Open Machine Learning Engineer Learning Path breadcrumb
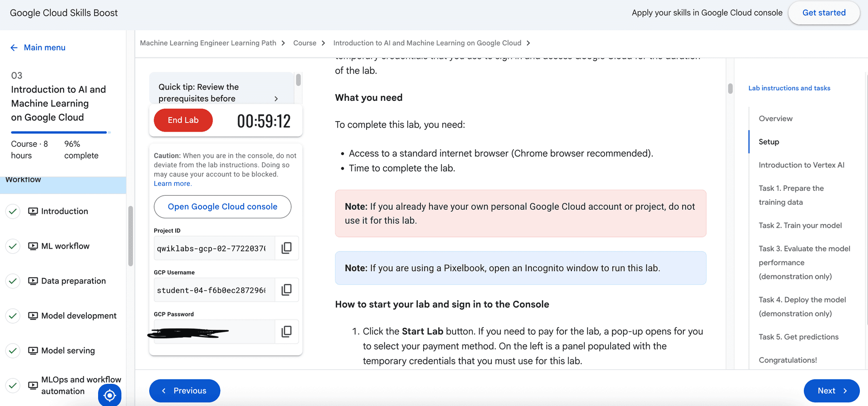The image size is (868, 406). point(208,43)
